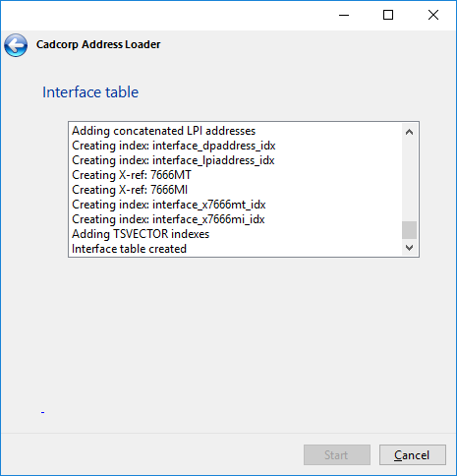Image resolution: width=457 pixels, height=476 pixels.
Task: Click the 'Interface table' heading
Action: point(90,92)
